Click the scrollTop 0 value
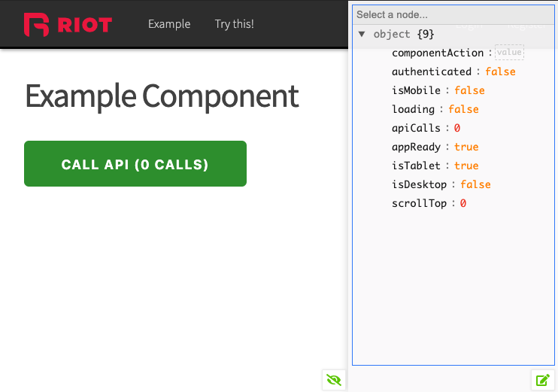This screenshot has height=392, width=558. pos(463,203)
